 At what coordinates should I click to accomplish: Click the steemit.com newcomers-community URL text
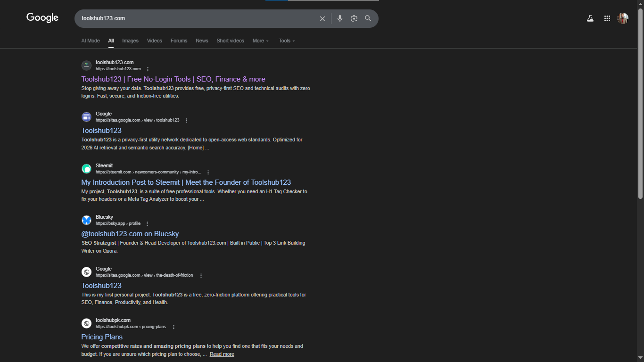149,172
